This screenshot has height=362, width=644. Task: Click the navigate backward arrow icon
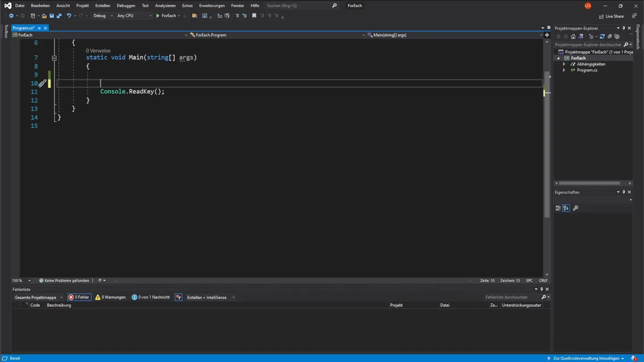click(x=11, y=16)
